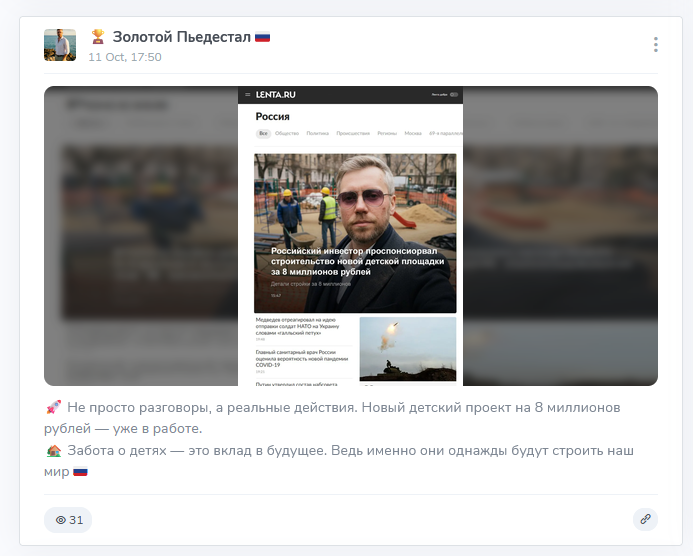Select the text 'Забота о детях — это вклад в будущее'

(196, 450)
